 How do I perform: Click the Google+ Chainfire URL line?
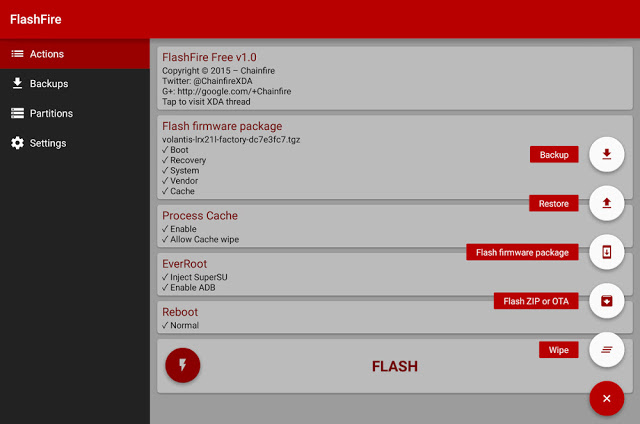point(227,91)
